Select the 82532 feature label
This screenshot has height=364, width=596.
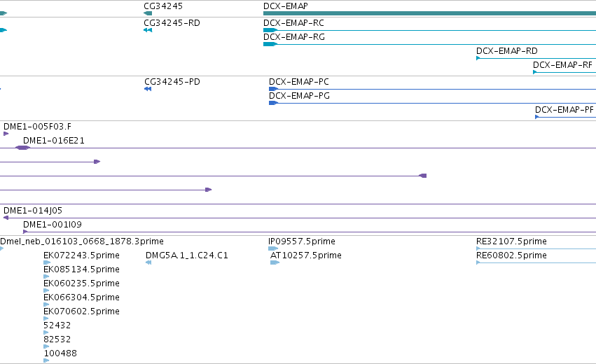(57, 339)
